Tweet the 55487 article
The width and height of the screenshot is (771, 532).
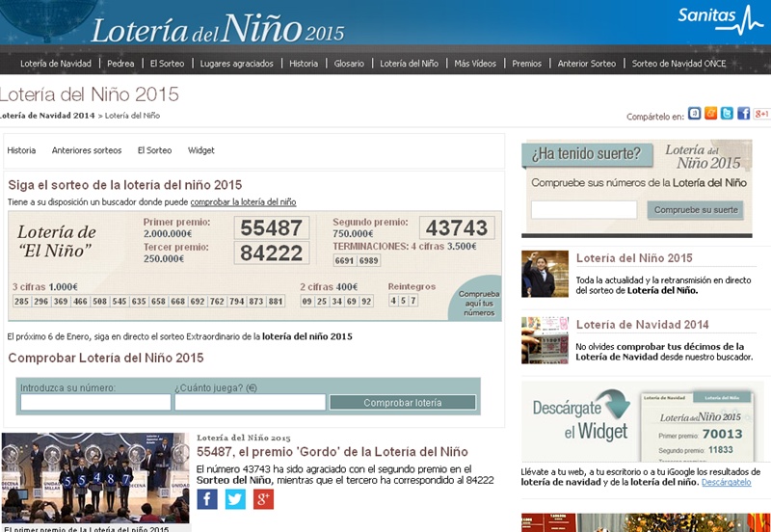point(235,499)
